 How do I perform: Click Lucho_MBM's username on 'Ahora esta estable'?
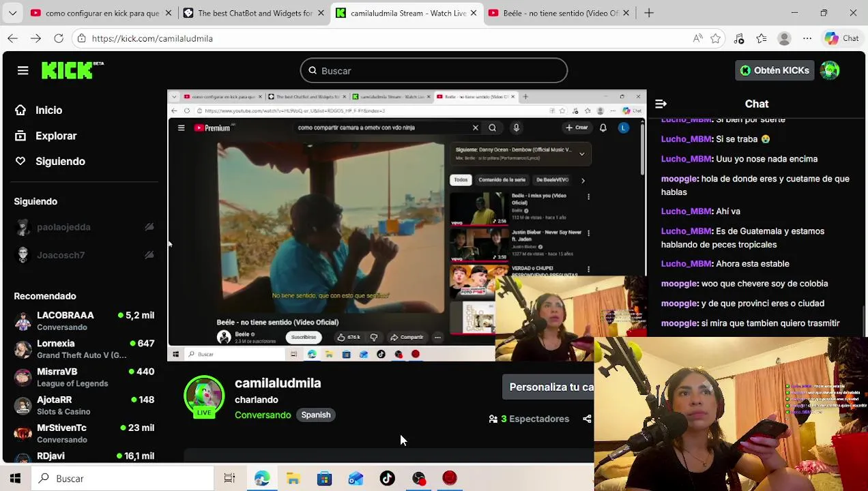686,264
